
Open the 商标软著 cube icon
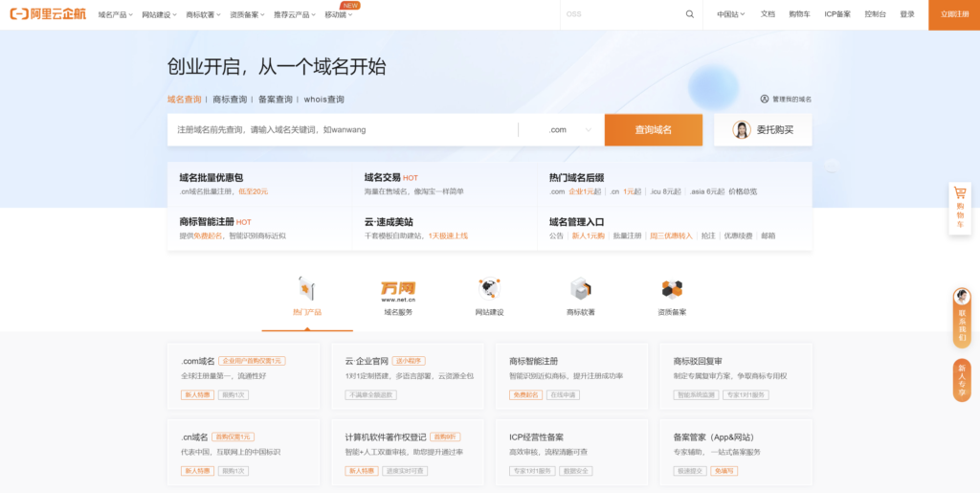pos(581,289)
